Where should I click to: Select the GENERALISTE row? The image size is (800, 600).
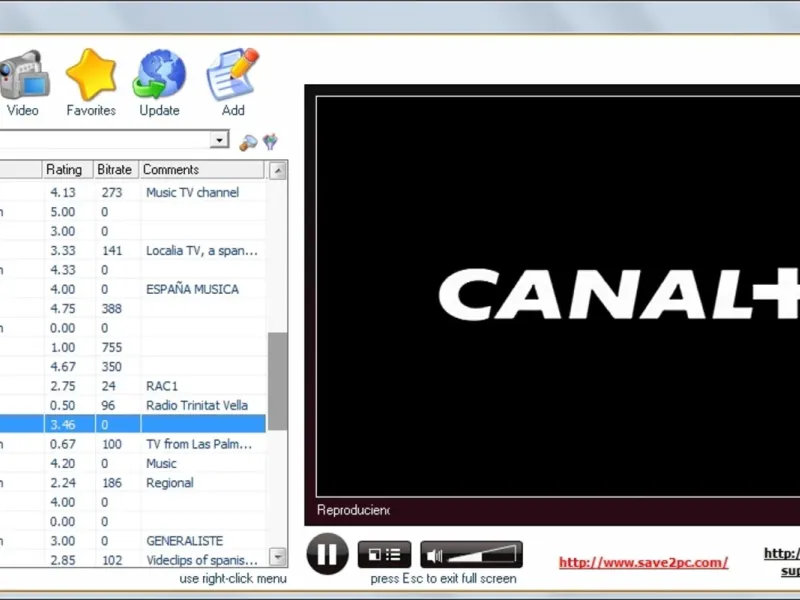(x=133, y=541)
